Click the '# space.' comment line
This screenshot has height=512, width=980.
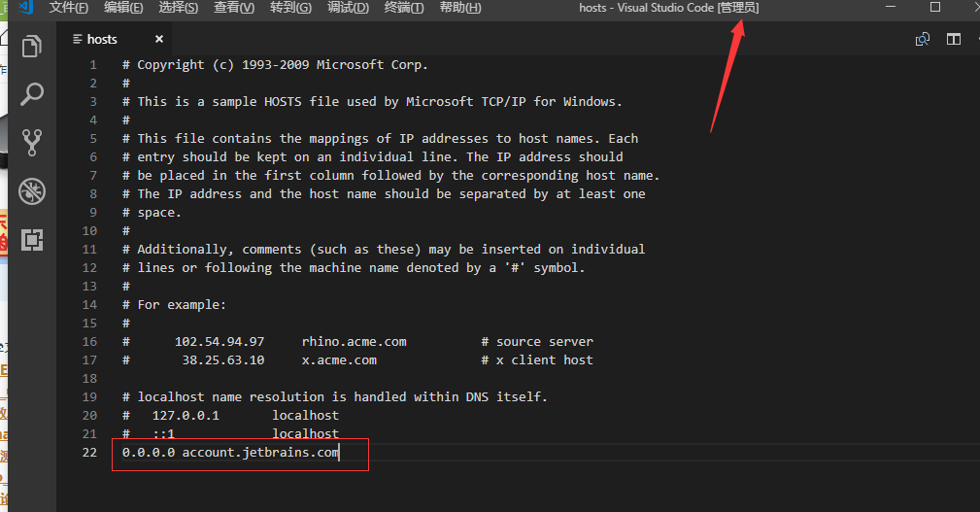[152, 212]
